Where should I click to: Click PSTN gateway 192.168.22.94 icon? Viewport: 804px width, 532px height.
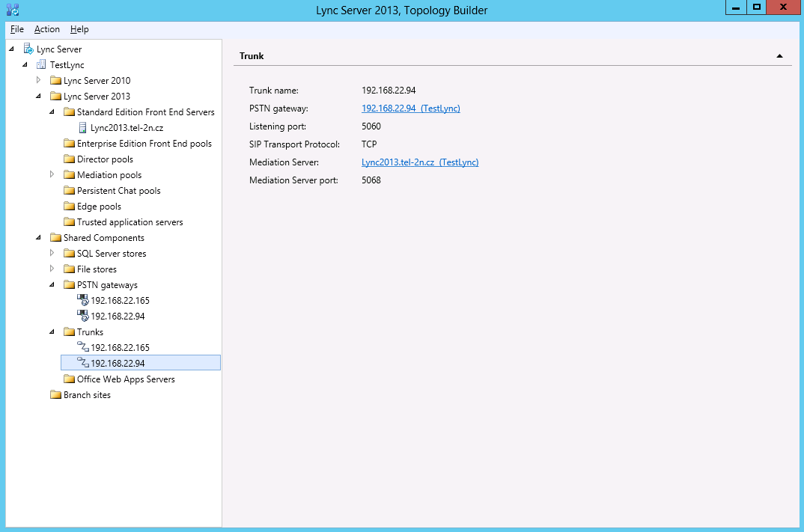point(82,317)
